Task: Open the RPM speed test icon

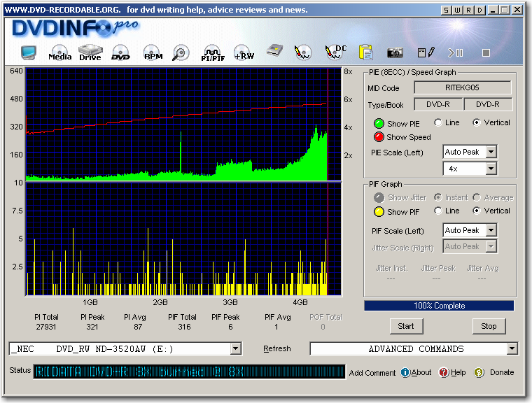Action: (153, 53)
